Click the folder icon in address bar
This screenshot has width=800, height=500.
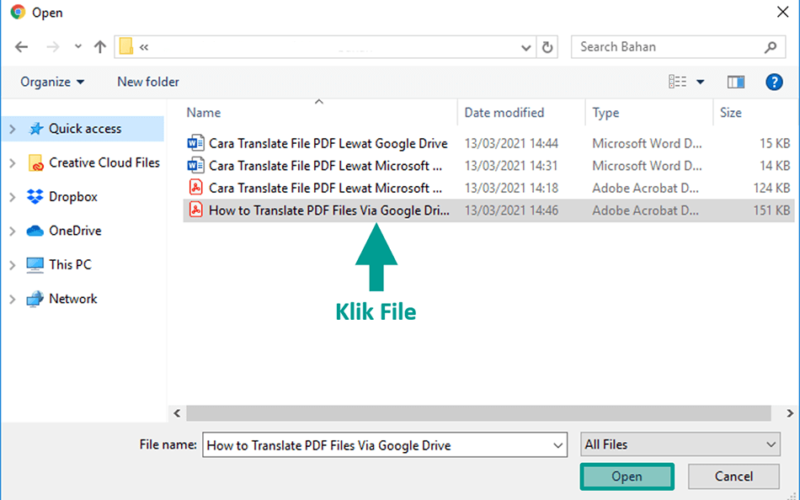tap(126, 46)
